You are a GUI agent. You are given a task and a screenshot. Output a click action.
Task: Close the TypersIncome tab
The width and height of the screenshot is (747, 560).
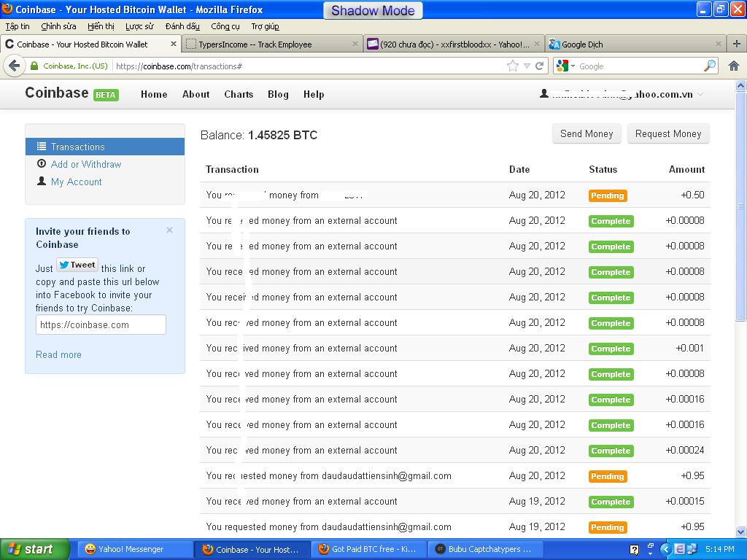click(355, 44)
